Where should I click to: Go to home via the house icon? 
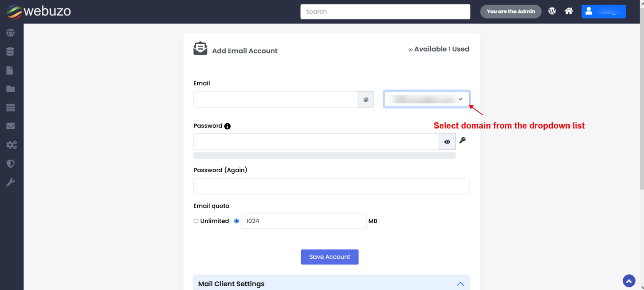coord(568,11)
